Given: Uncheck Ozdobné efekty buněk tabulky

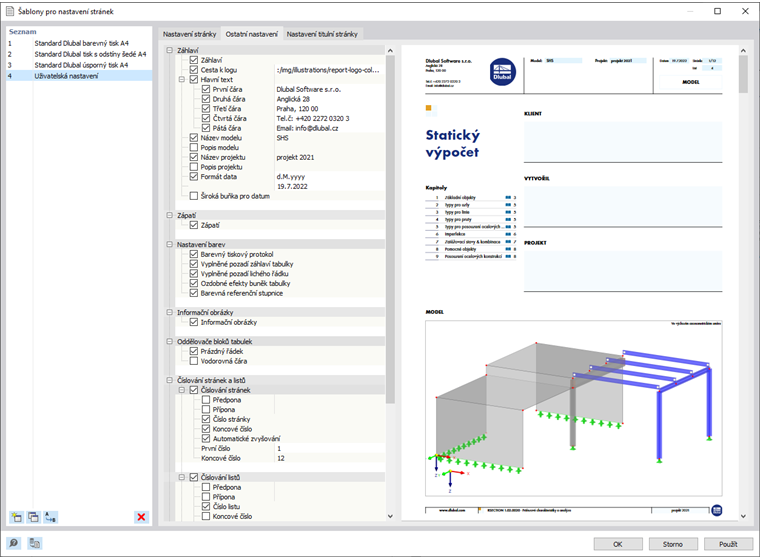Looking at the screenshot, I should pyautogui.click(x=194, y=283).
